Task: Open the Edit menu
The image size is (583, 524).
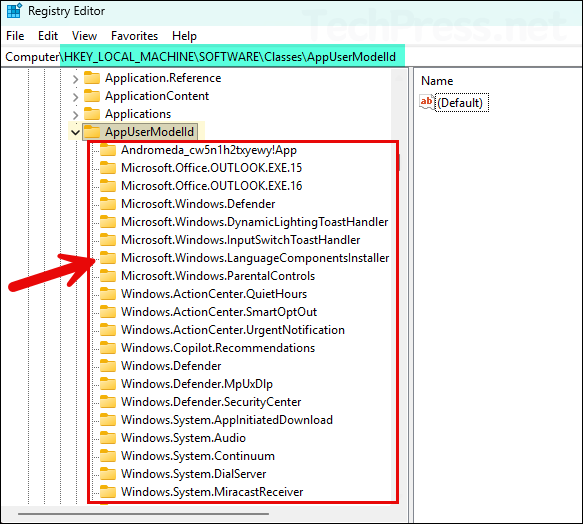Action: [48, 36]
